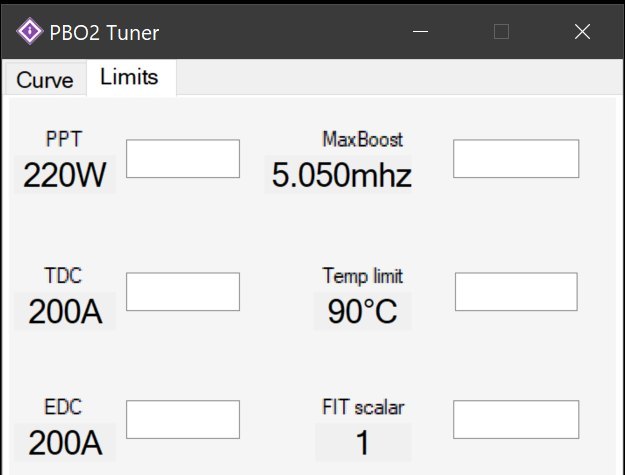Select the Limits tab

[132, 78]
